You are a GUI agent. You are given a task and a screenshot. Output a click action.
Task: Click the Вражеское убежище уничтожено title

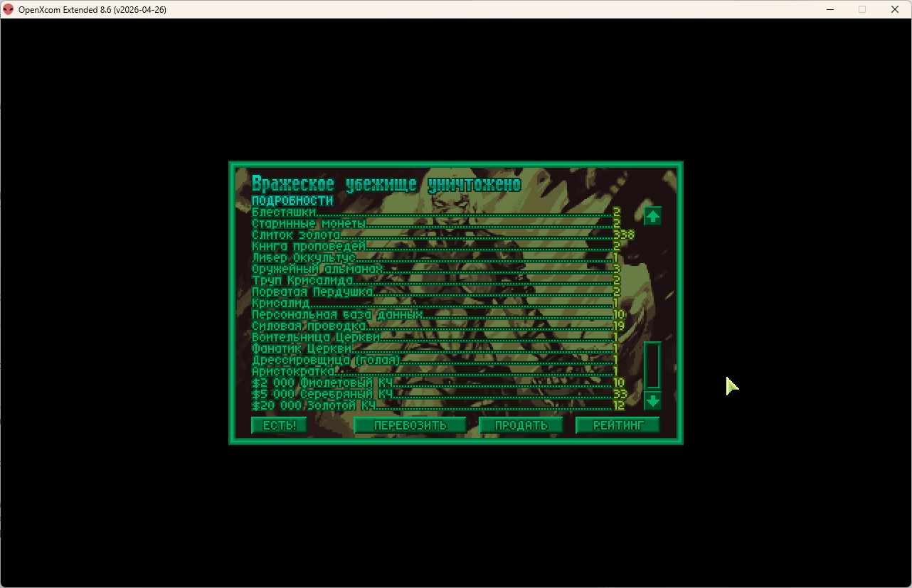(386, 184)
